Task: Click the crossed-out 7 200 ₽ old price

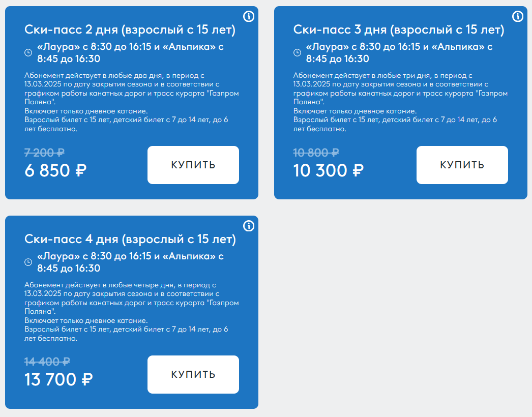Action: coord(44,153)
